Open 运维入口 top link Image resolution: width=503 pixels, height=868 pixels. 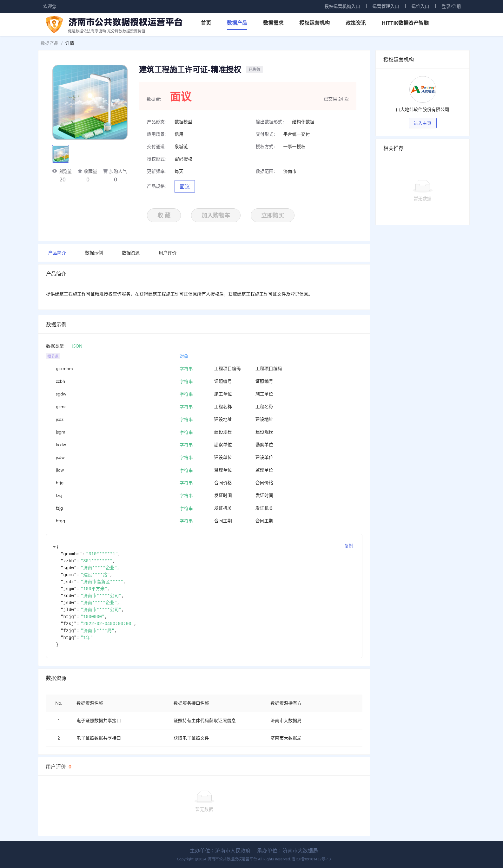pos(420,6)
